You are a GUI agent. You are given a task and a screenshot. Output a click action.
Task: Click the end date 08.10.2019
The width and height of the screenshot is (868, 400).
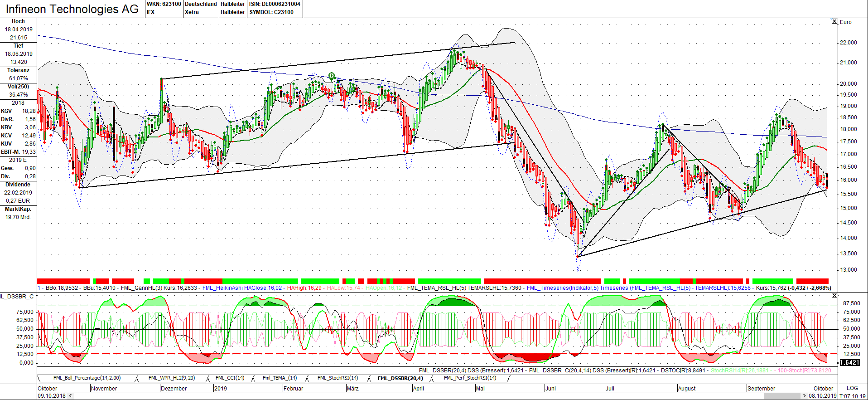pyautogui.click(x=823, y=396)
